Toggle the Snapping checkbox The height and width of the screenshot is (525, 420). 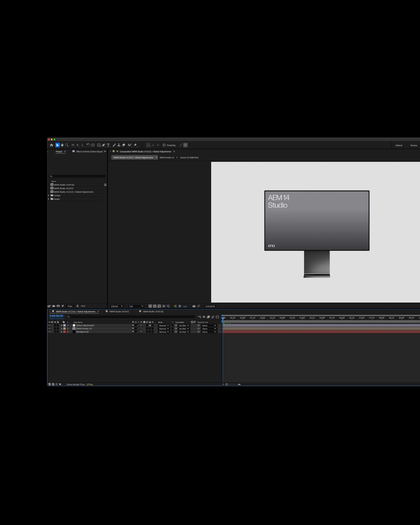coord(164,145)
